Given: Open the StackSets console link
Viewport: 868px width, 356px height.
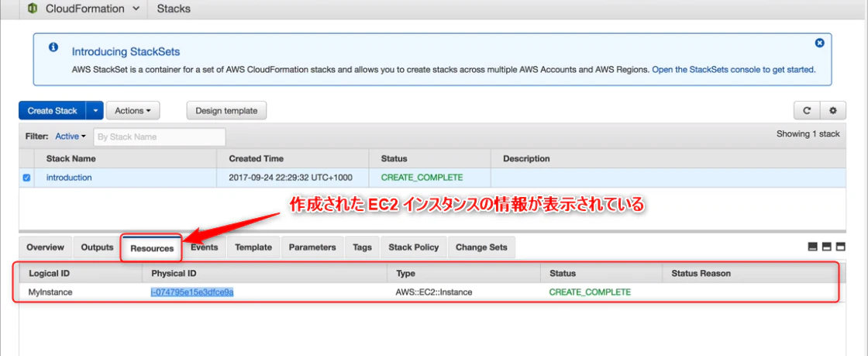Looking at the screenshot, I should coord(733,70).
